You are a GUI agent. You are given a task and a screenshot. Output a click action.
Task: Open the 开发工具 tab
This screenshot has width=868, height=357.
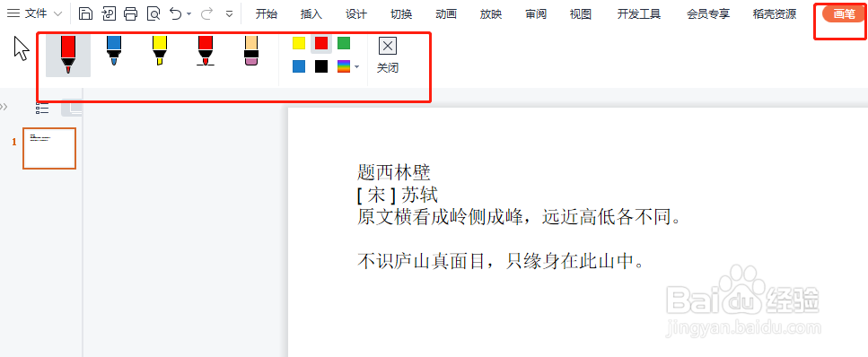[639, 14]
